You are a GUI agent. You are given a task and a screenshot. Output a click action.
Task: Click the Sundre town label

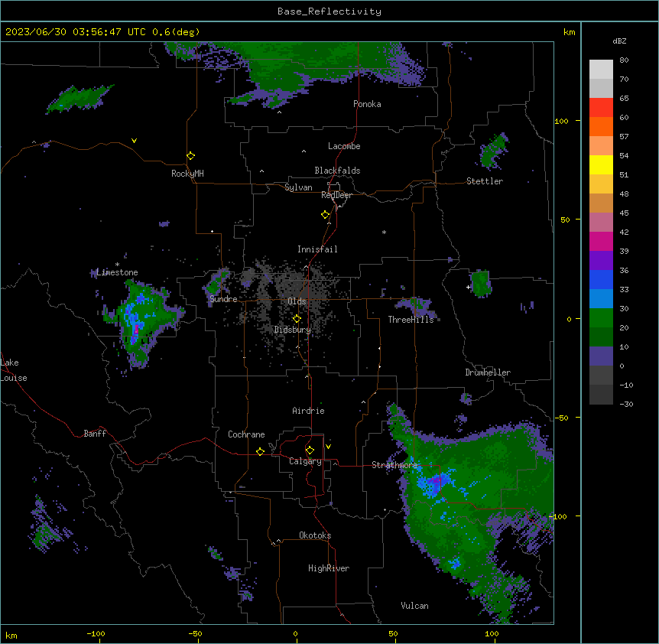click(223, 299)
